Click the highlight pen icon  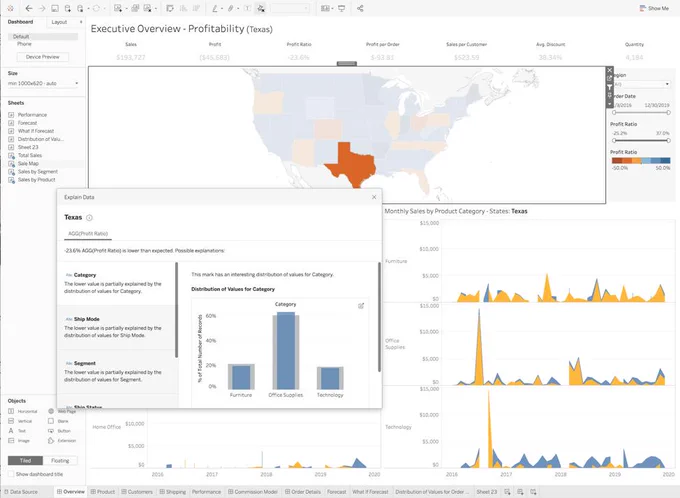tap(215, 8)
